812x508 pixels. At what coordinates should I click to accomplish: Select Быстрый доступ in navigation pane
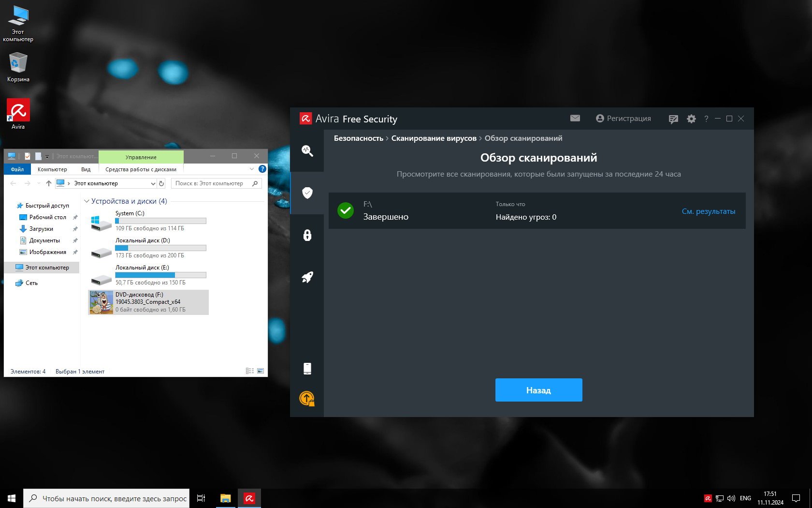(x=42, y=206)
